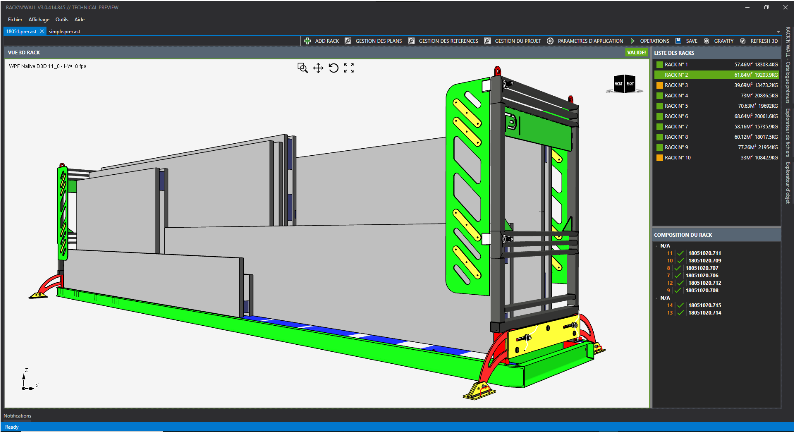Image resolution: width=794 pixels, height=432 pixels.
Task: Switch to the simpleproject tab
Action: click(x=65, y=31)
